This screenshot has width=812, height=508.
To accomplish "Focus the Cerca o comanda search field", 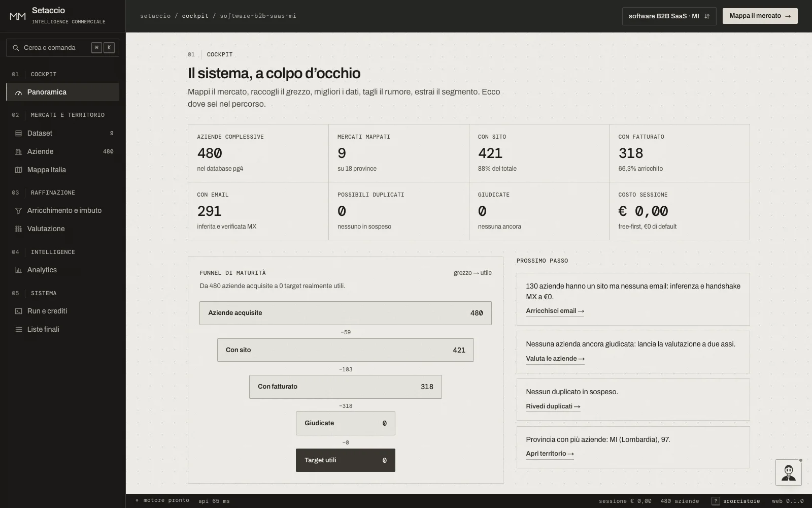I will pyautogui.click(x=62, y=48).
